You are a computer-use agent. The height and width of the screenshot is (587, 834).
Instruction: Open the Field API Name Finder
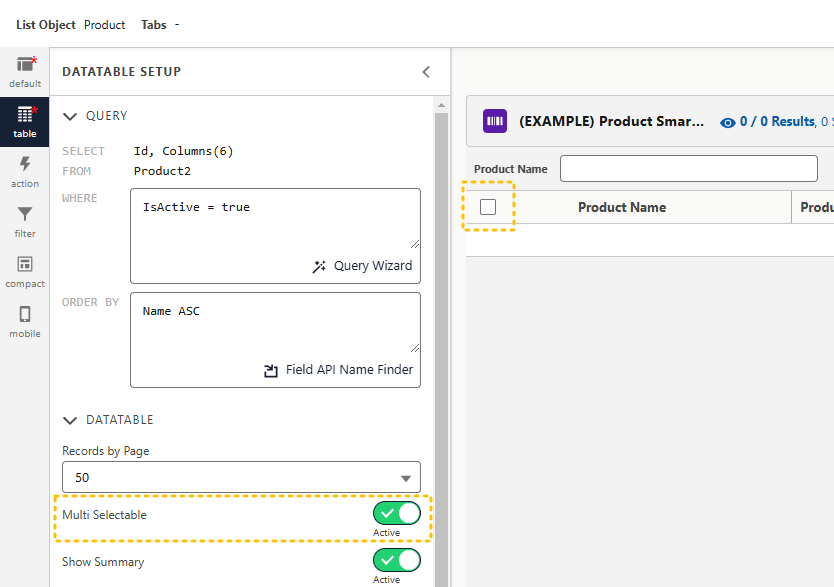(339, 370)
